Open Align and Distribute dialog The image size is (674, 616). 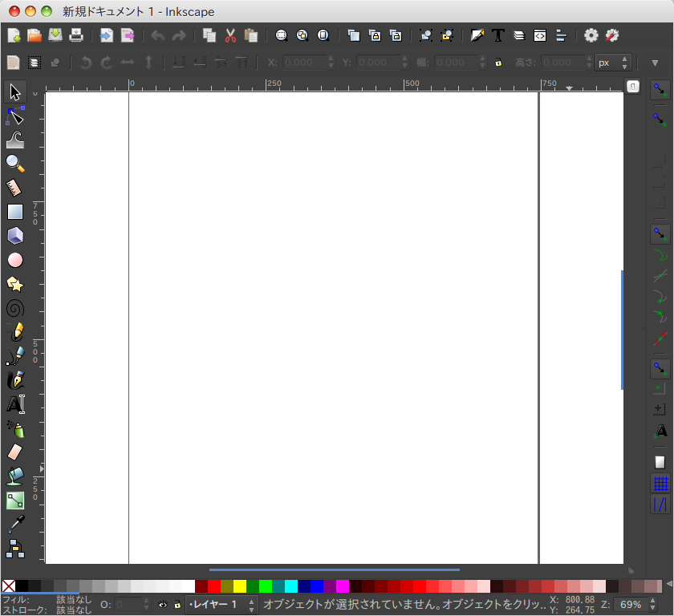point(561,35)
